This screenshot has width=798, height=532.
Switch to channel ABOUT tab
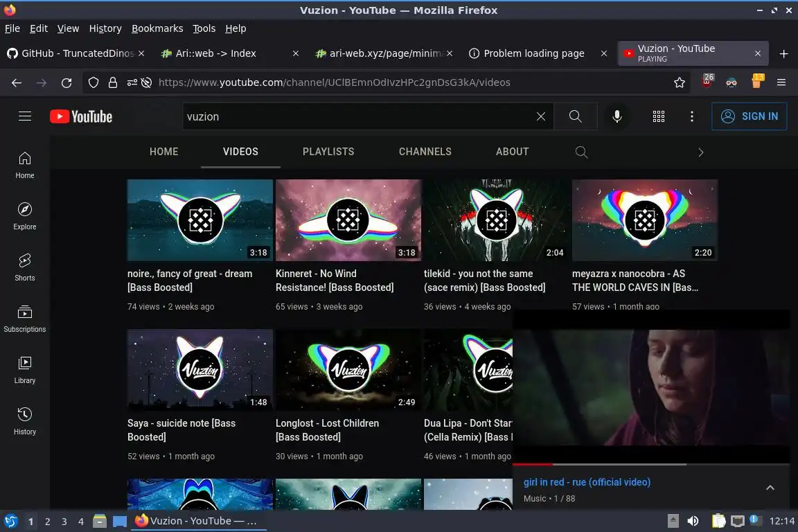(x=513, y=152)
